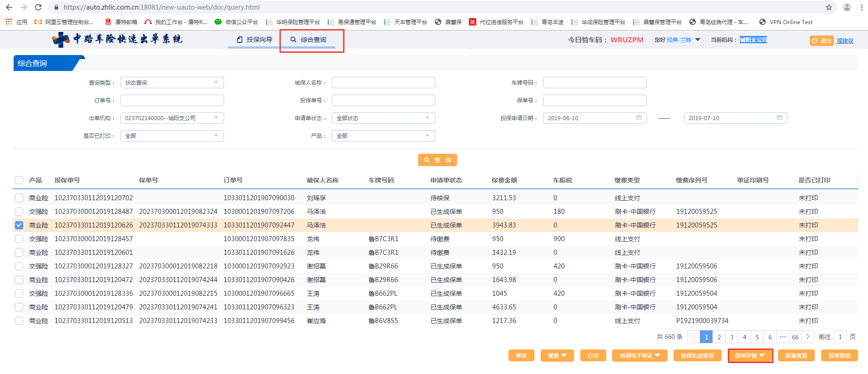Go to next page using pagination arrow
The image size is (868, 374).
(x=808, y=337)
